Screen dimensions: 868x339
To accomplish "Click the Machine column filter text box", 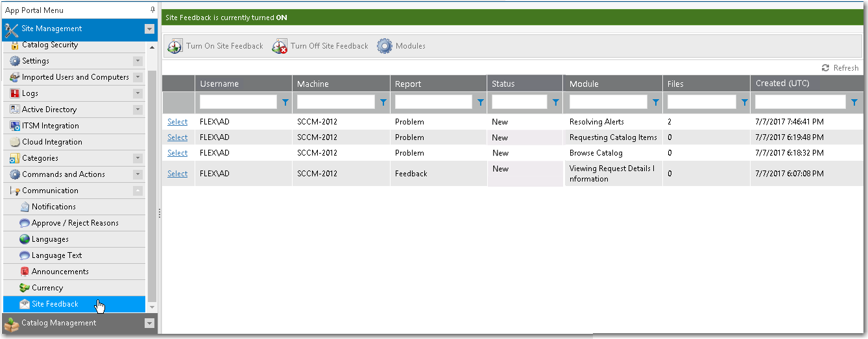I will 335,102.
